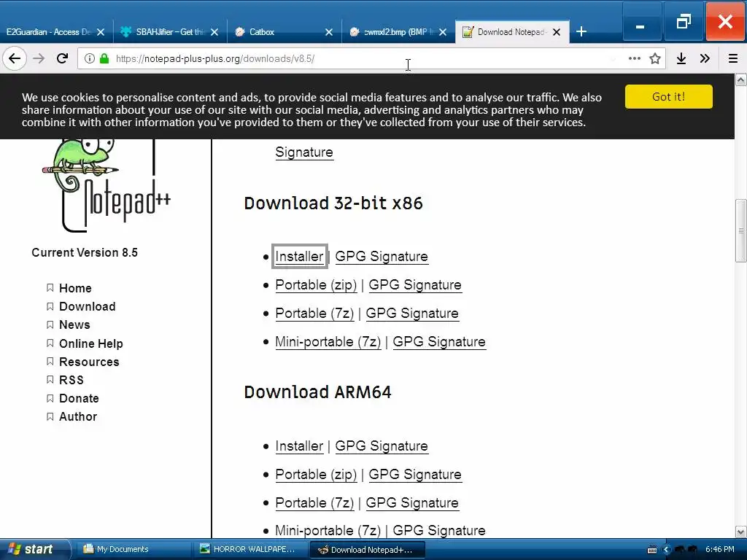The image size is (747, 560).
Task: Open a new tab with plus button
Action: coord(581,32)
